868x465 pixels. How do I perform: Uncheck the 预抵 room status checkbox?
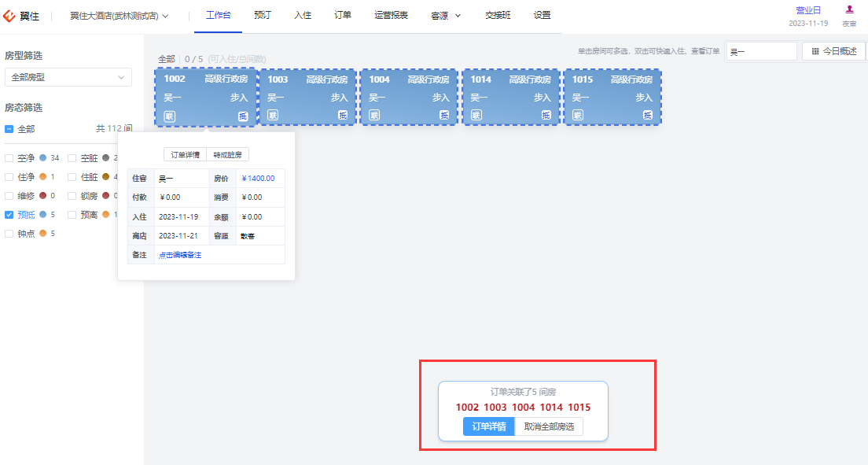coord(9,215)
